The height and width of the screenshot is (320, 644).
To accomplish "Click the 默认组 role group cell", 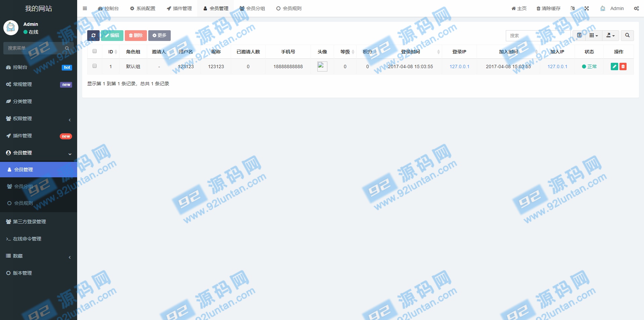I will (133, 66).
